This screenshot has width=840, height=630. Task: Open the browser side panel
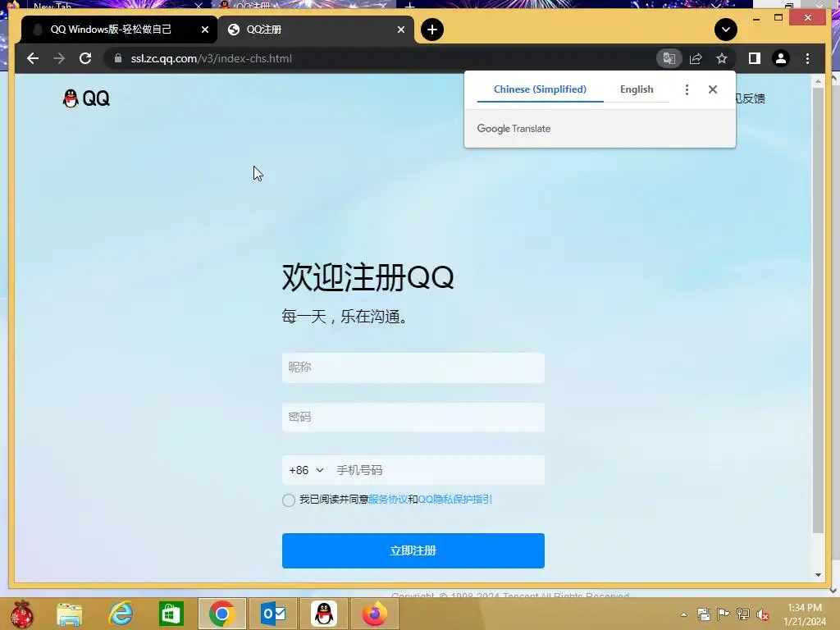755,58
